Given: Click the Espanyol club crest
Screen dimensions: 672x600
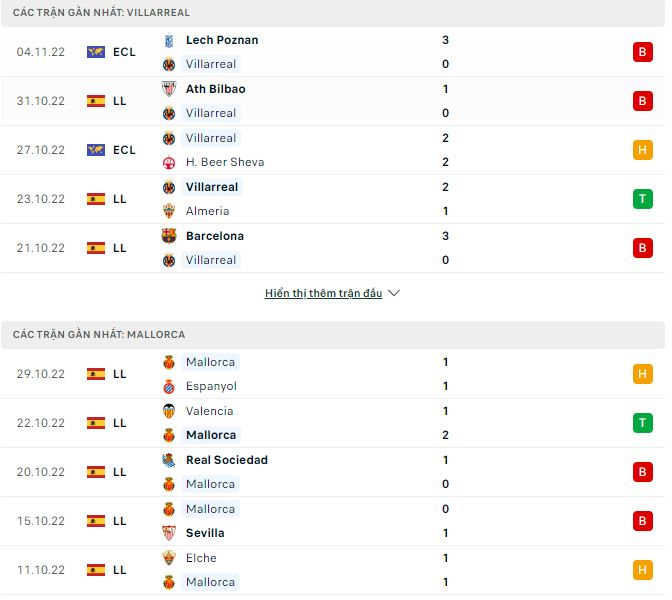Looking at the screenshot, I should click(169, 386).
